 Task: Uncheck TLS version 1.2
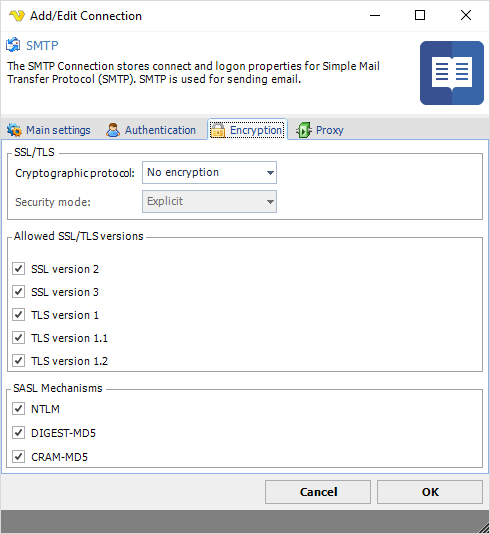pyautogui.click(x=18, y=361)
